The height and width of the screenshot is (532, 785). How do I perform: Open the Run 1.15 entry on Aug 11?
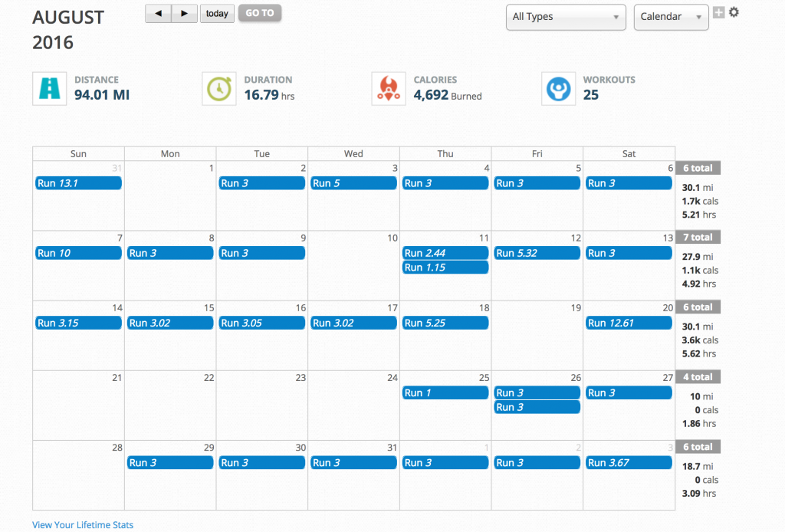click(445, 268)
